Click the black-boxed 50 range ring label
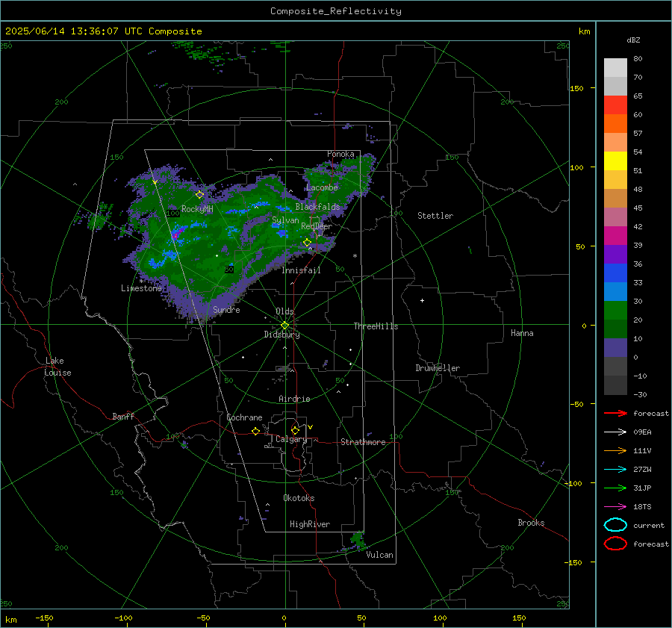This screenshot has height=628, width=672. pyautogui.click(x=229, y=270)
